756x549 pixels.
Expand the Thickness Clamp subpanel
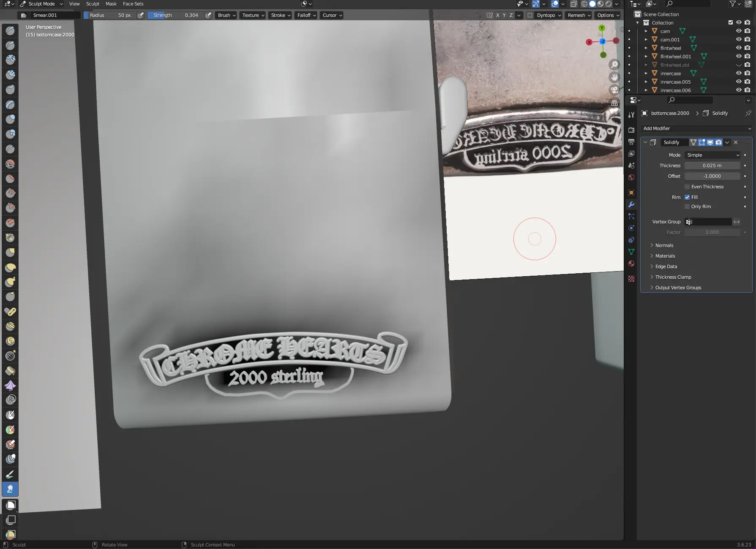tap(673, 277)
